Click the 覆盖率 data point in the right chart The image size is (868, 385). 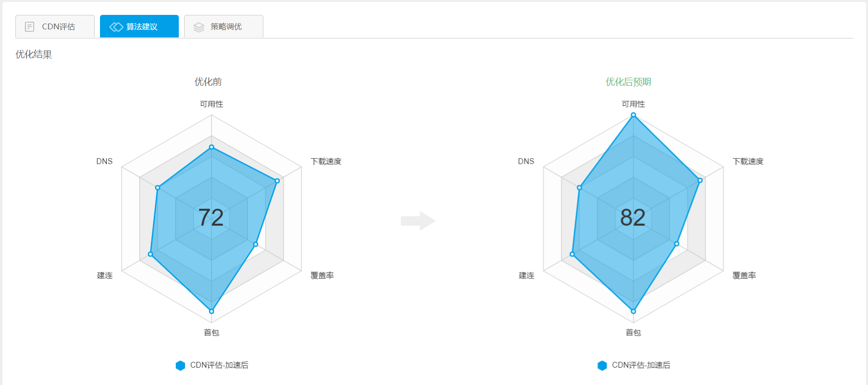pyautogui.click(x=677, y=244)
